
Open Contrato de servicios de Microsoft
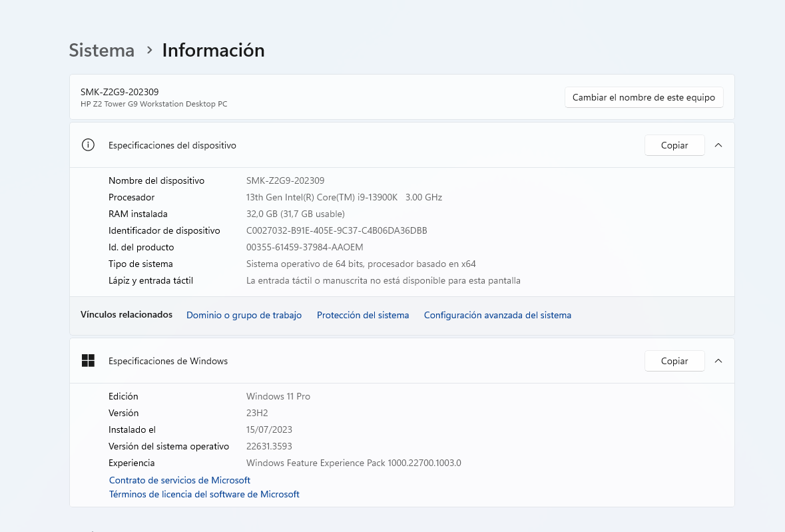click(x=180, y=480)
